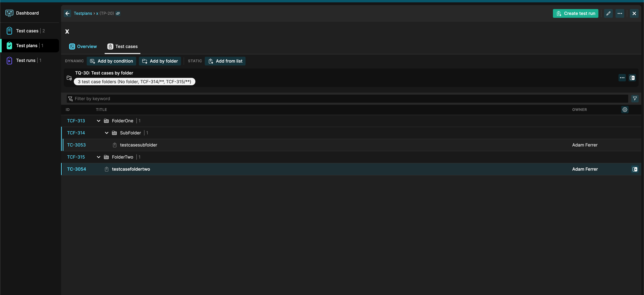The height and width of the screenshot is (295, 644).
Task: Select the SubFolder row title
Action: pos(130,133)
